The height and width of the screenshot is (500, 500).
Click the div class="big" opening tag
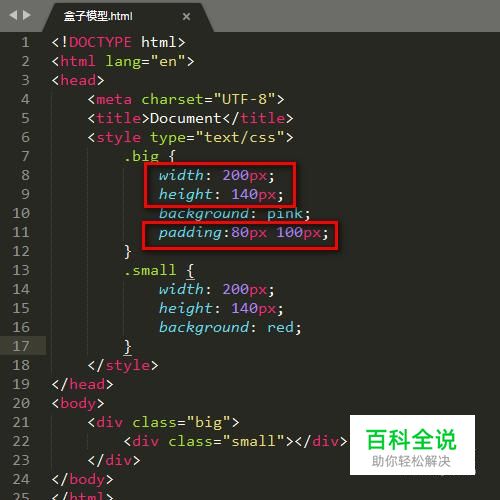163,422
